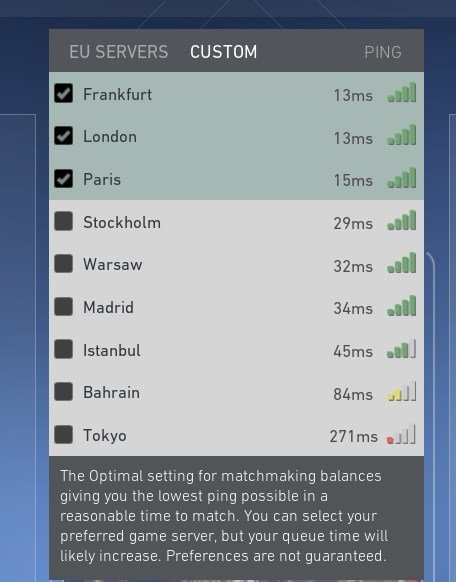Click the Madrid 34ms ping value
This screenshot has width=456, height=582.
click(353, 308)
